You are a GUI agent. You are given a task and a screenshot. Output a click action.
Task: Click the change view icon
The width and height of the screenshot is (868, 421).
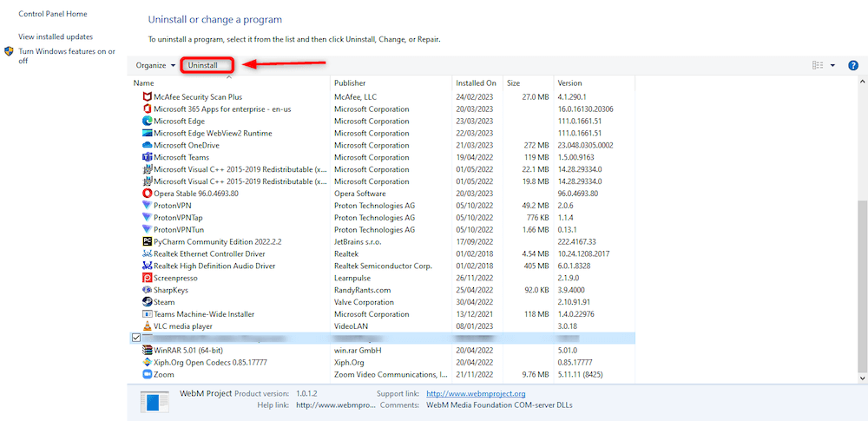pyautogui.click(x=818, y=65)
